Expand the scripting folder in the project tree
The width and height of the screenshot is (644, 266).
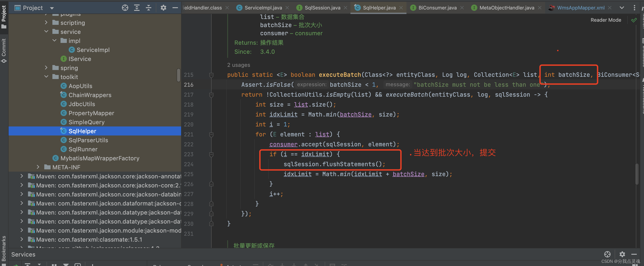point(46,23)
